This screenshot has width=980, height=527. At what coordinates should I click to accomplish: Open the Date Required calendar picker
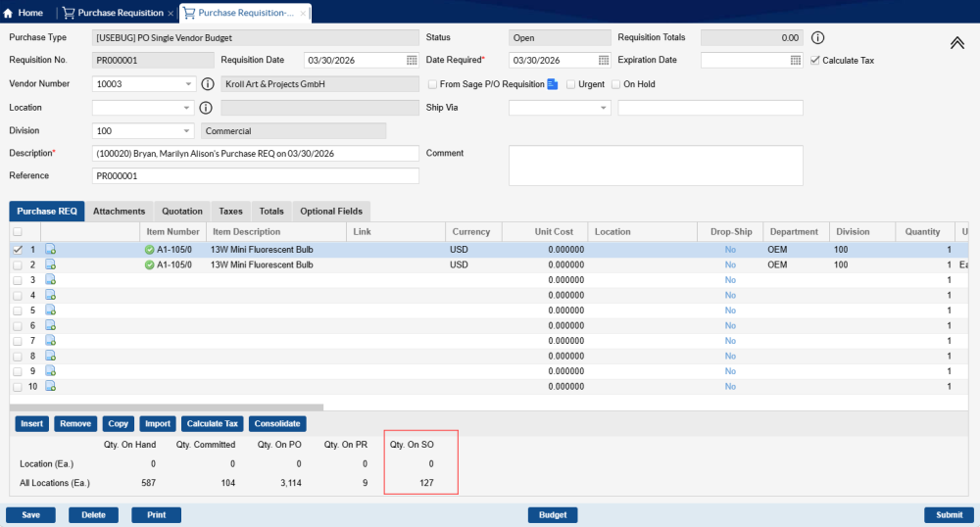[604, 61]
